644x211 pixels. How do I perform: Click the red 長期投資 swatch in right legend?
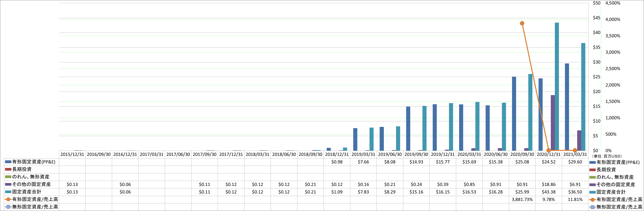point(592,170)
